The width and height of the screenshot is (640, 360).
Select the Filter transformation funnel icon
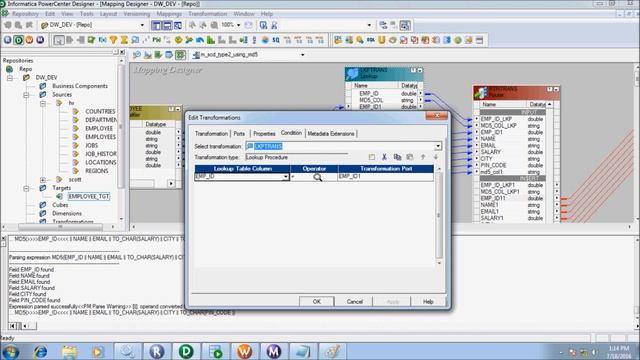point(113,40)
